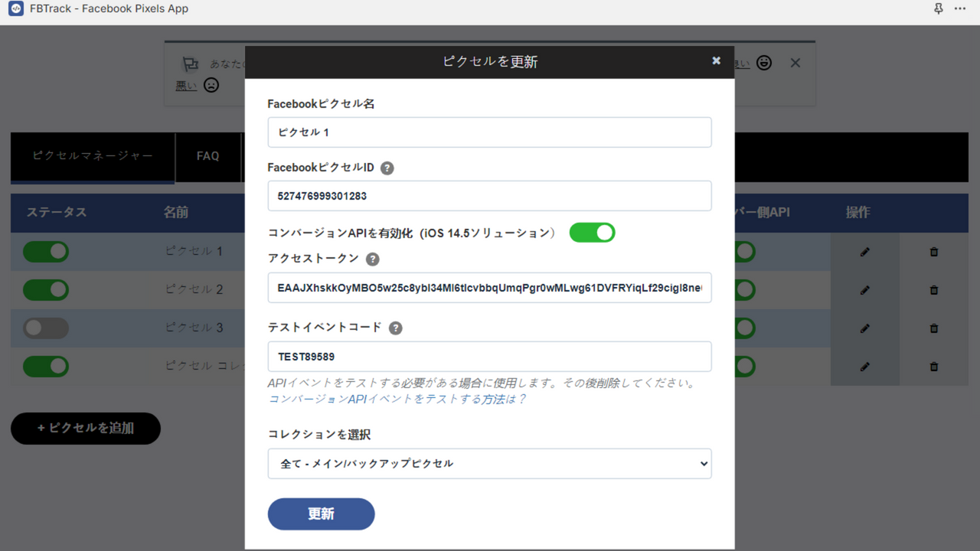
Task: Open the app more options menu
Action: click(x=960, y=9)
